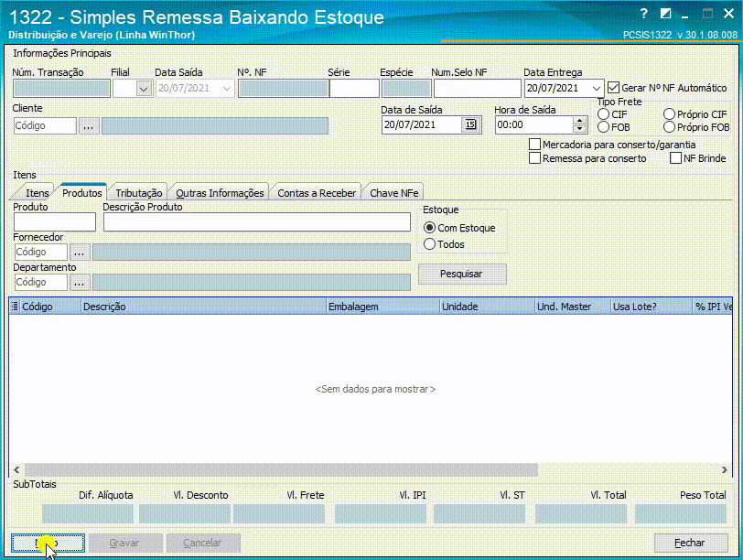Decrease Hora de Saída with down arrow

579,129
